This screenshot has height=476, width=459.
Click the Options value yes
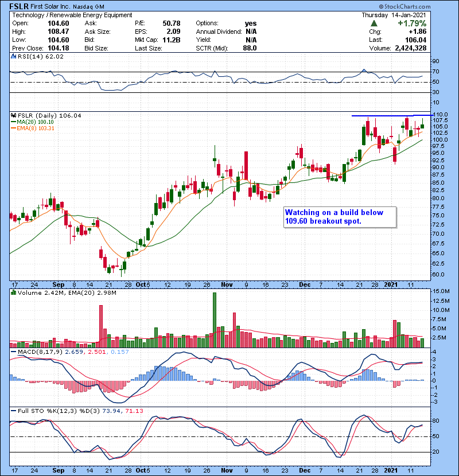pos(251,24)
